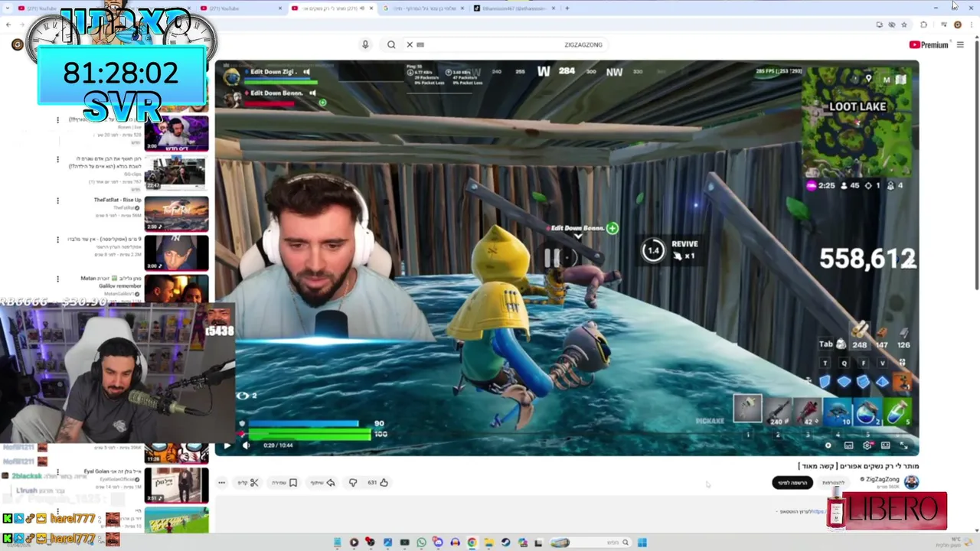Open the Chrome three-dot menu
Viewport: 980px width, 551px height.
click(x=971, y=24)
